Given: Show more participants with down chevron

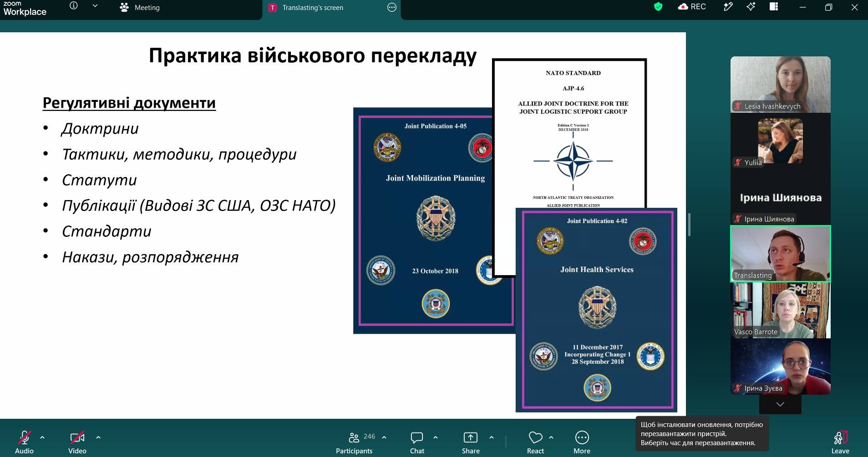Looking at the screenshot, I should 780,404.
